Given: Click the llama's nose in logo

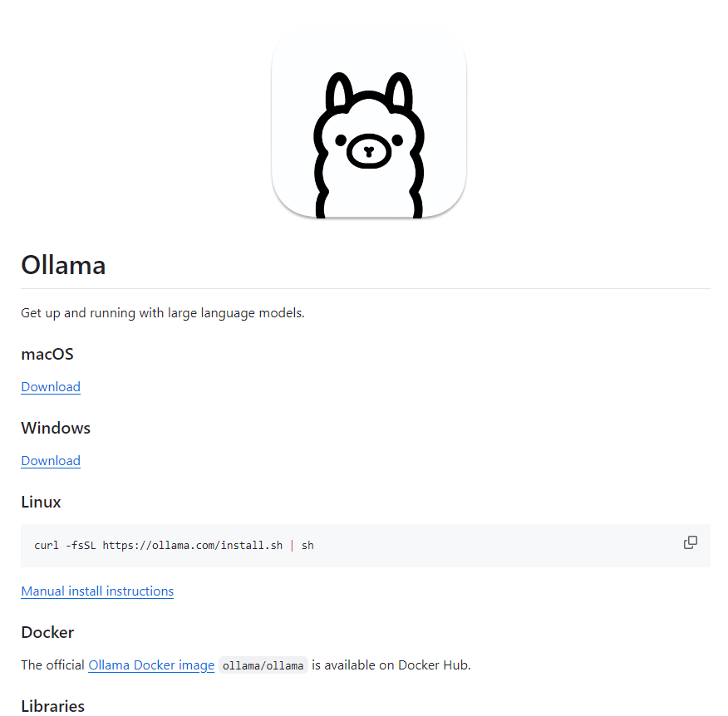Looking at the screenshot, I should 369,151.
